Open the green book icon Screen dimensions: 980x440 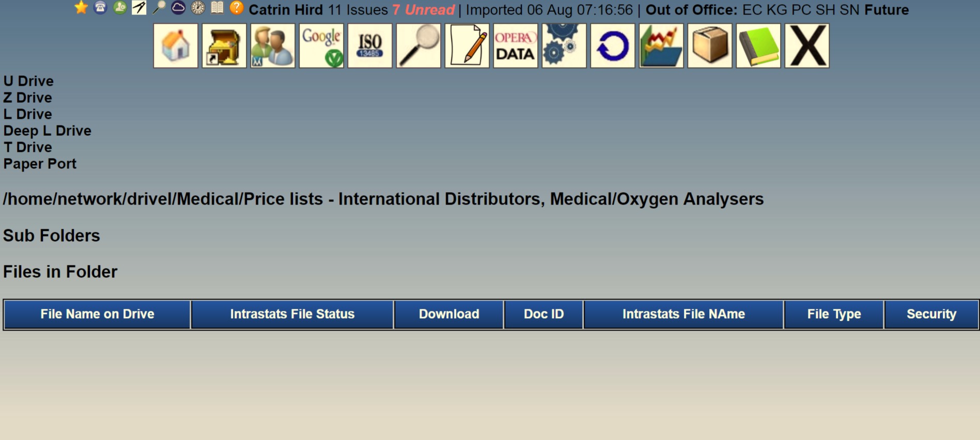(758, 46)
